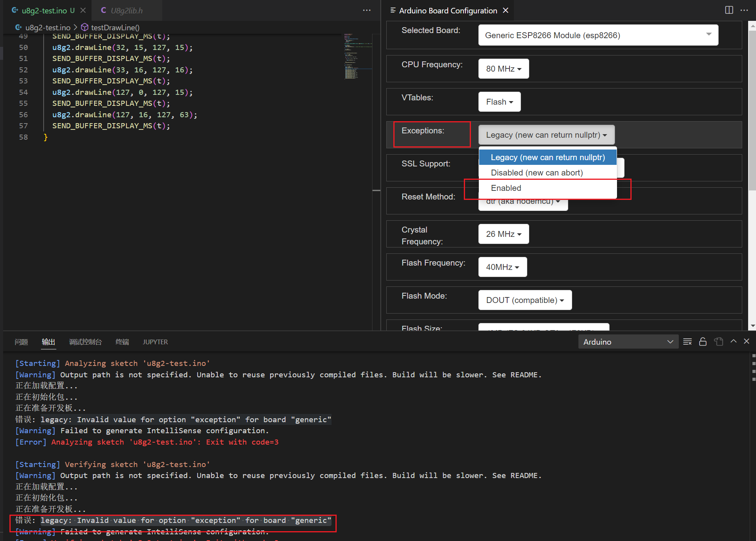Image resolution: width=756 pixels, height=541 pixels.
Task: Switch to the 终端 (Terminal) panel tab
Action: (122, 342)
